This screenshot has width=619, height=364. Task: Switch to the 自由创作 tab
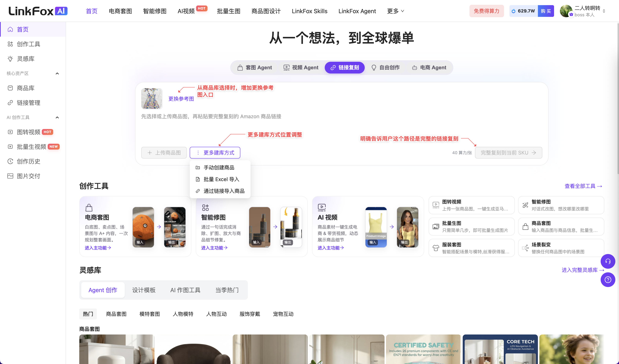pyautogui.click(x=385, y=67)
